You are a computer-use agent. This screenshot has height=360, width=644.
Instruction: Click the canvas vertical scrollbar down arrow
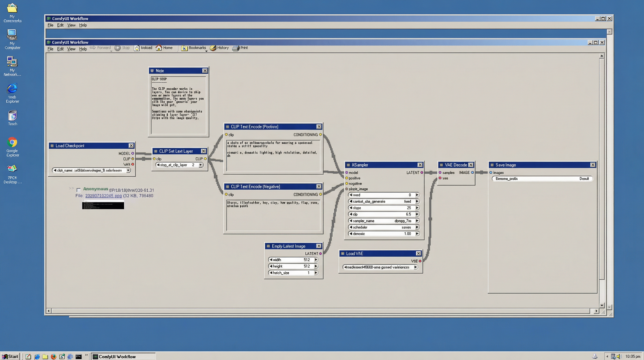[x=602, y=305]
